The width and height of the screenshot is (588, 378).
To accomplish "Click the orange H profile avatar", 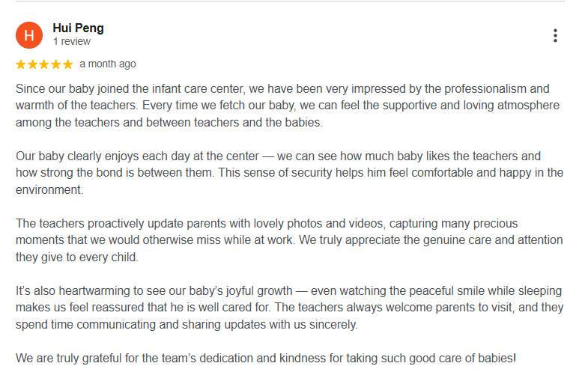I will [x=29, y=35].
